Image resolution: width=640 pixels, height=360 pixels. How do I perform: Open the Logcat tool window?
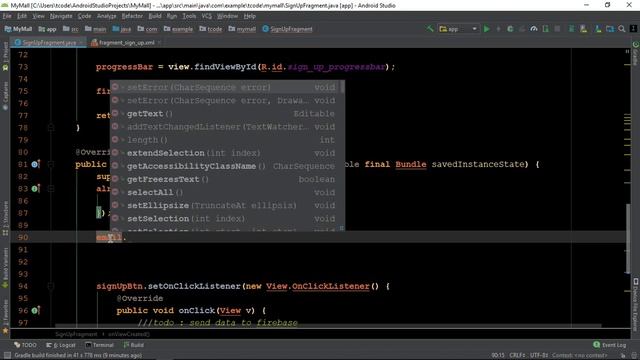tap(61, 345)
